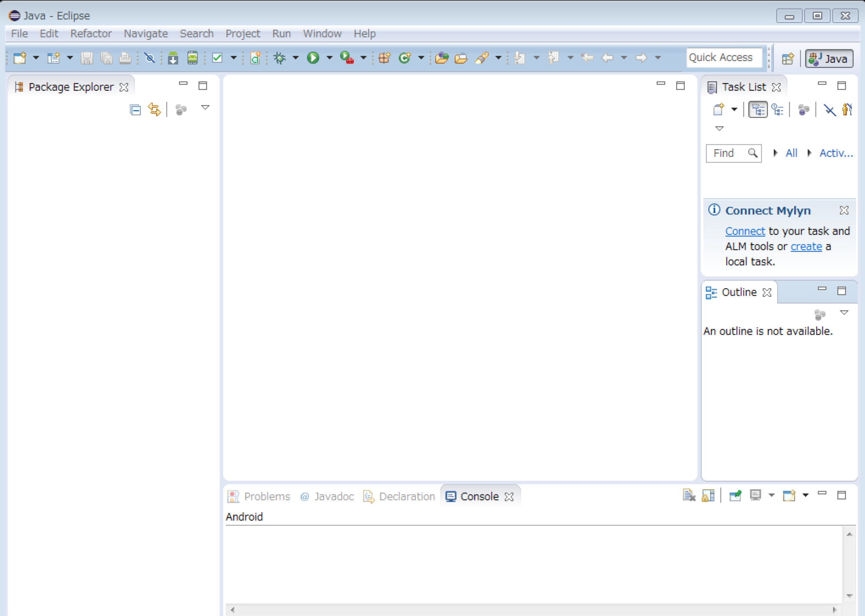Click the External Tools run icon

point(347,58)
